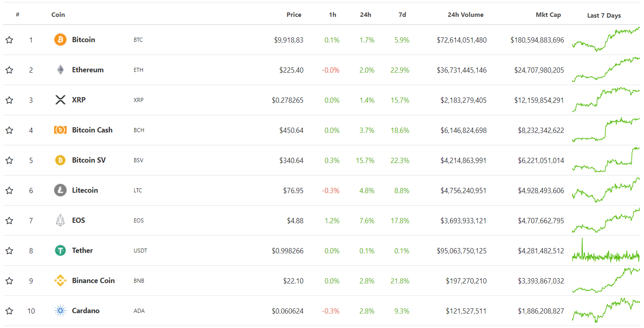Sort by the # rank column
The image size is (644, 328).
point(18,14)
